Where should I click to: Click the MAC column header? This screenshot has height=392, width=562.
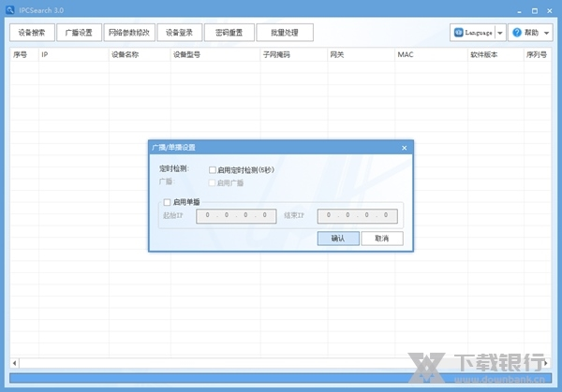point(431,55)
